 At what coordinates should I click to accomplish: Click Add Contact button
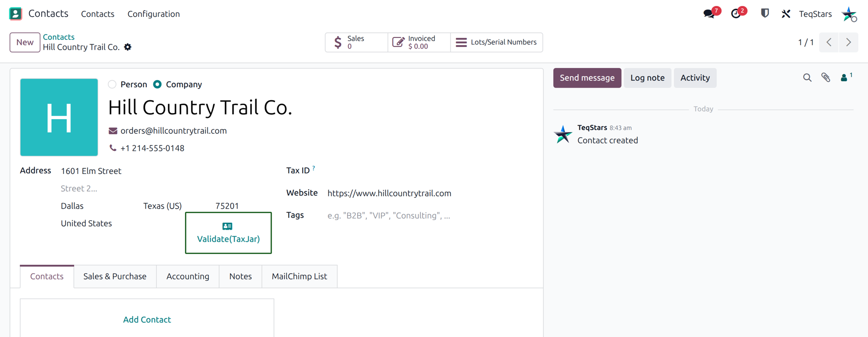147,320
